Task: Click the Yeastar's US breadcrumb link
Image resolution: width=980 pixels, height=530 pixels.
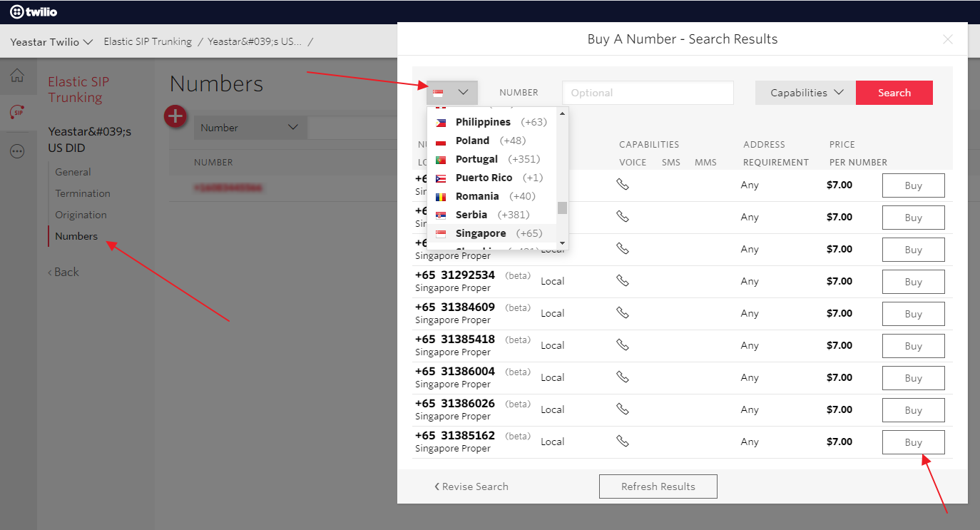Action: coord(255,41)
